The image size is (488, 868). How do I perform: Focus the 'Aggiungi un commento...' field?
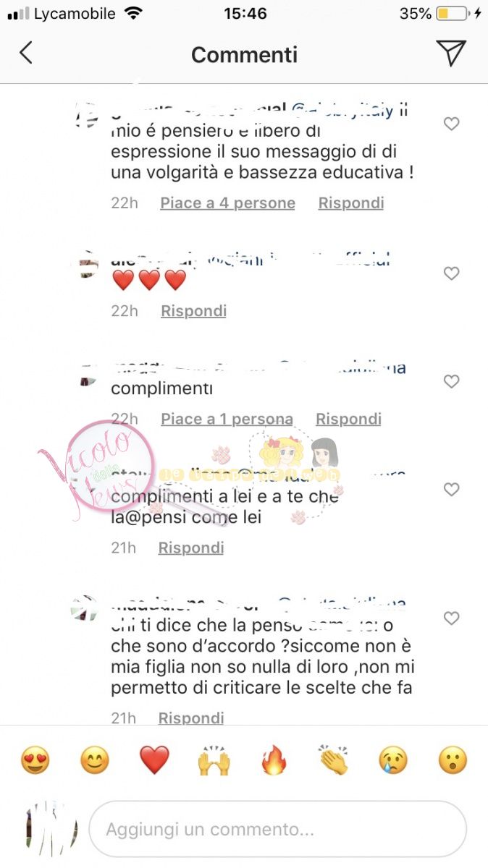[277, 829]
